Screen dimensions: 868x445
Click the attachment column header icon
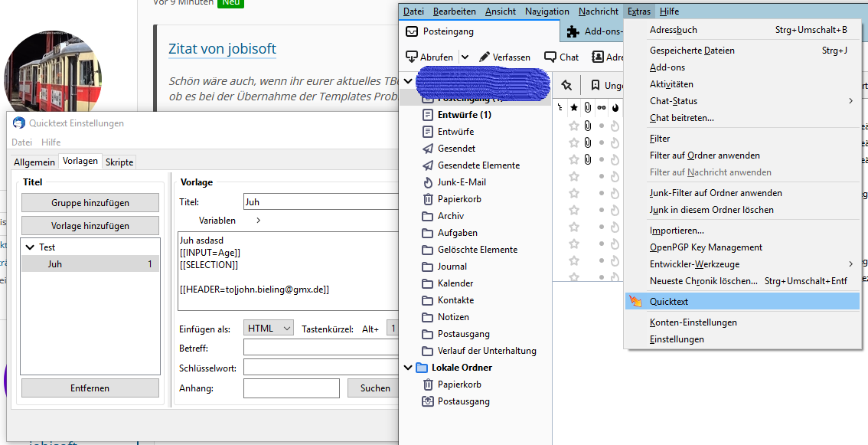[x=587, y=107]
